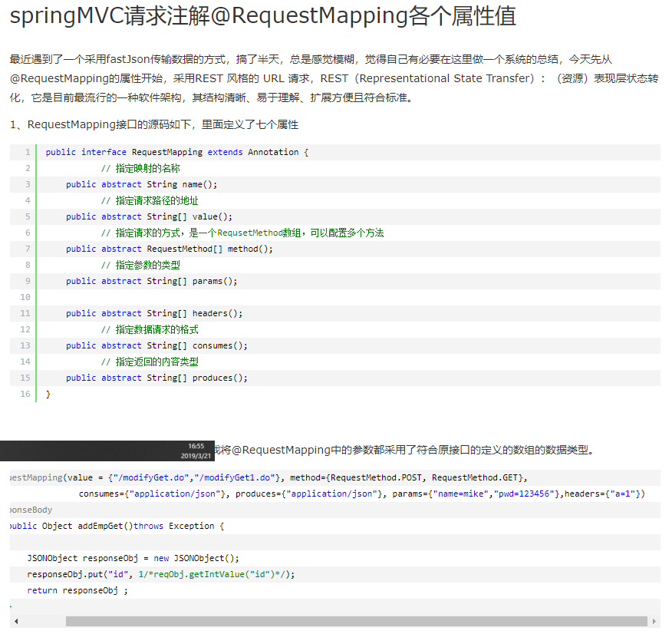Click the "name=mike" params string
Viewport: 672px width, 634px height.
[461, 494]
